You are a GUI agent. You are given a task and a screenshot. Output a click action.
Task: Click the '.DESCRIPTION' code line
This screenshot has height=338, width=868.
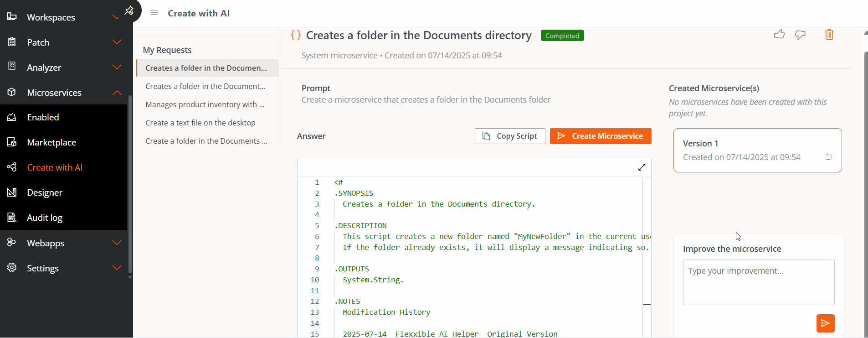click(360, 226)
